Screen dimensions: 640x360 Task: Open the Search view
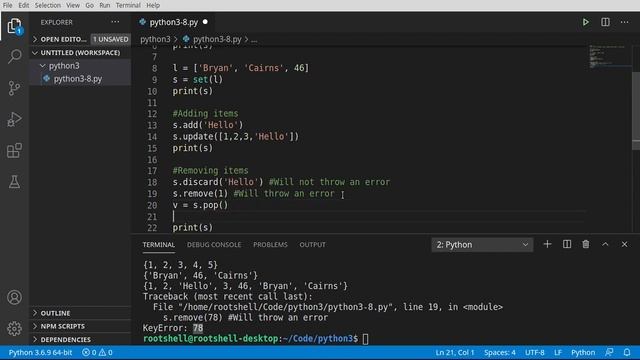tap(14, 56)
